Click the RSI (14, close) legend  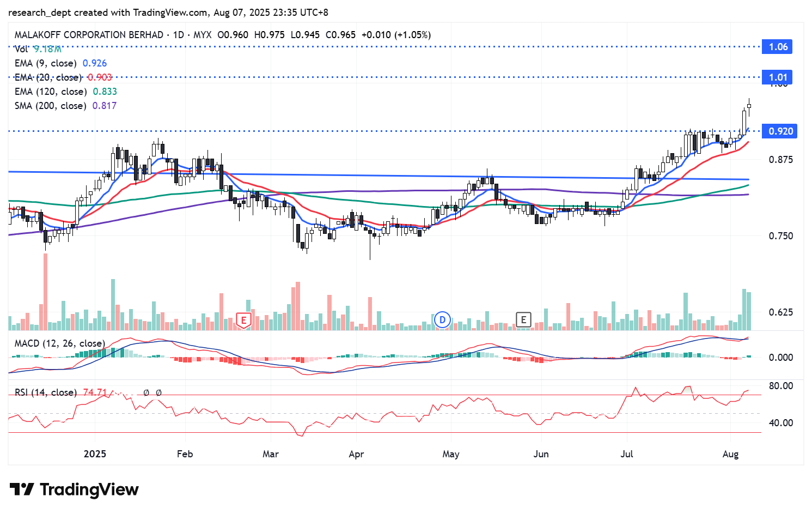[46, 392]
